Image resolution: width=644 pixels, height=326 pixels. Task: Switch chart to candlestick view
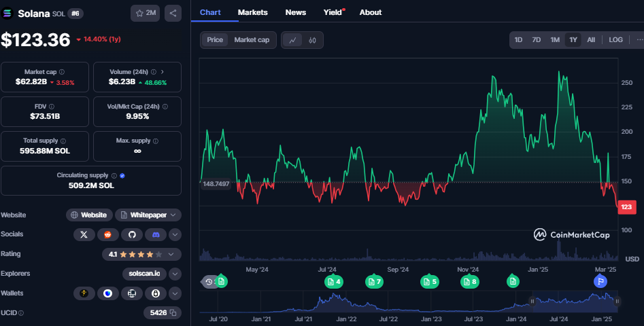point(313,40)
